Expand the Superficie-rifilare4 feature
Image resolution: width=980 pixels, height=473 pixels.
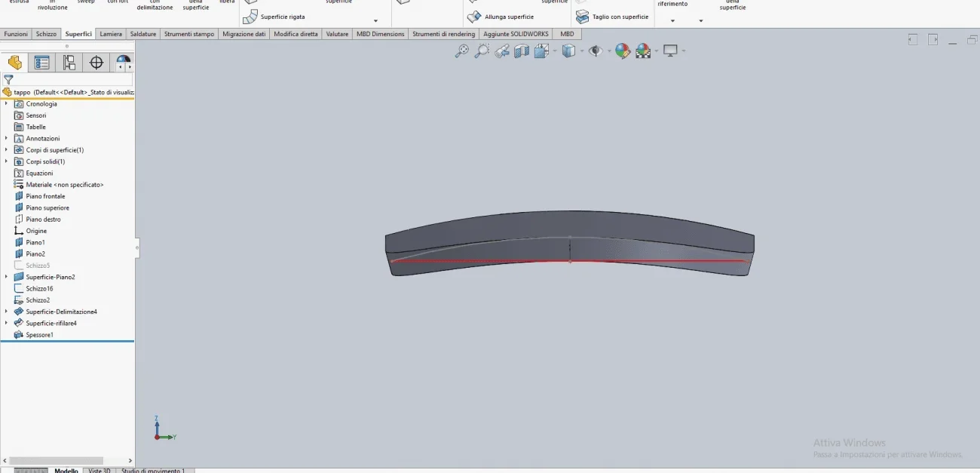tap(6, 323)
